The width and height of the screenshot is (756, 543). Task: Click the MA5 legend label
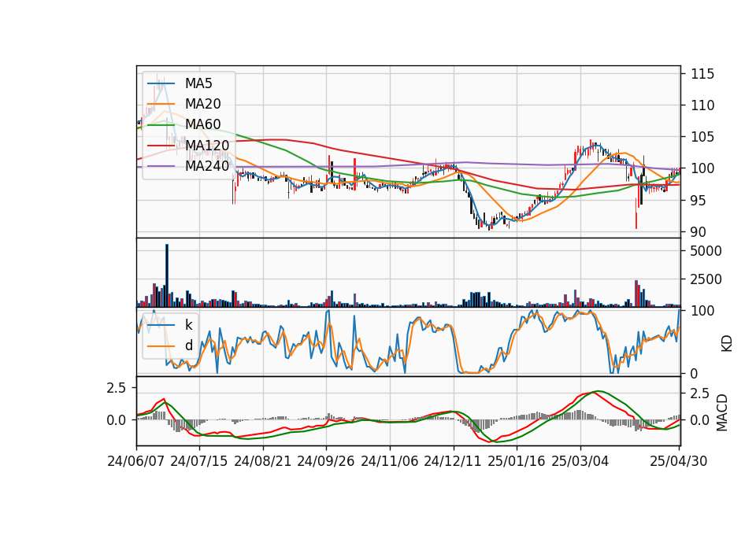[x=198, y=83]
